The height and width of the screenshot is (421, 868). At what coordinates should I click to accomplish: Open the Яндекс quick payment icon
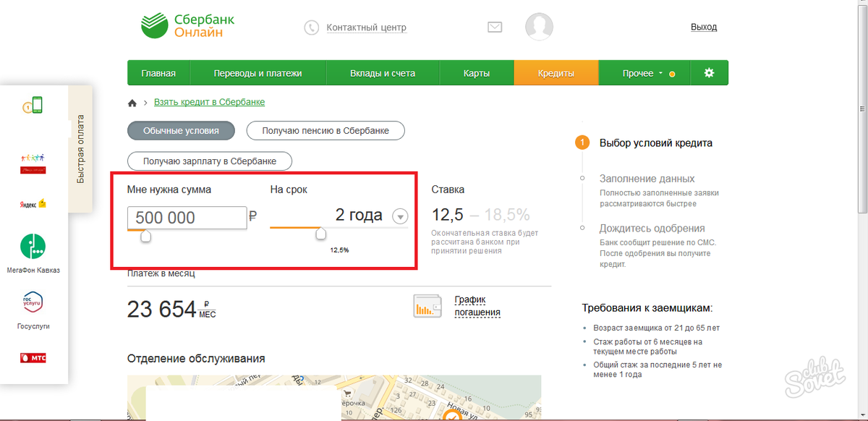point(33,204)
